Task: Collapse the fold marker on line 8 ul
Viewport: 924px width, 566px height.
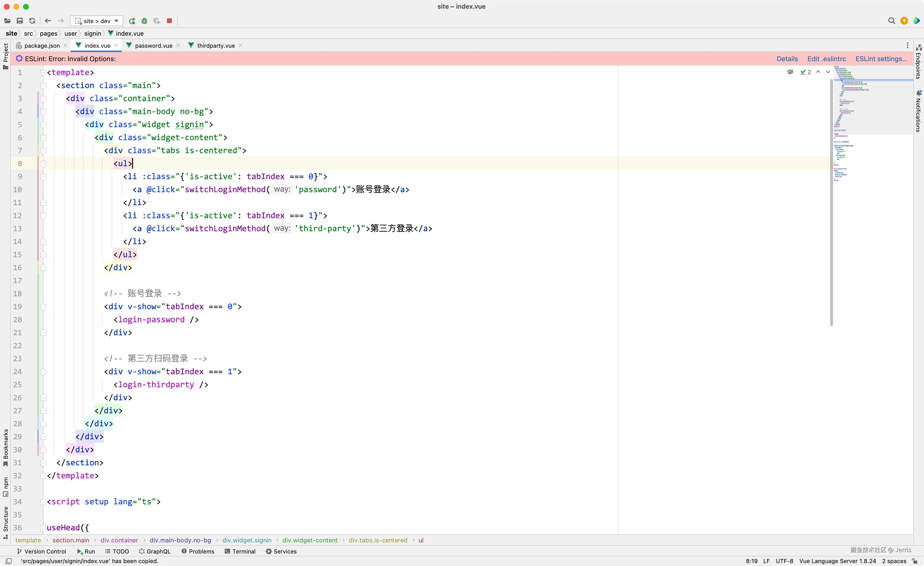Action: [x=44, y=164]
